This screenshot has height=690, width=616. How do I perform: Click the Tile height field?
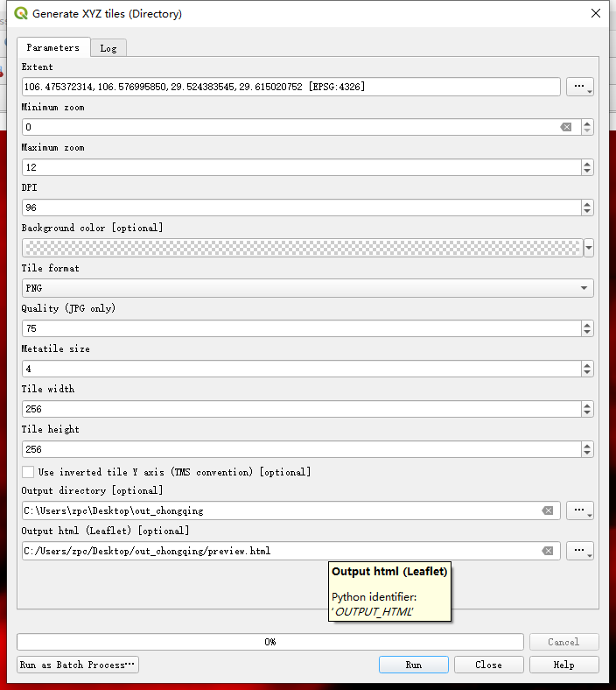point(302,449)
